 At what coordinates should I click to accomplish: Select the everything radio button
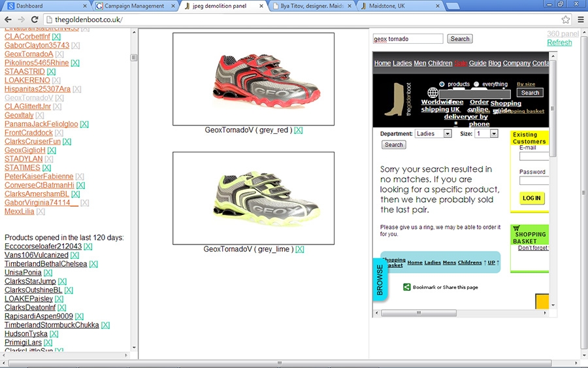tap(476, 84)
